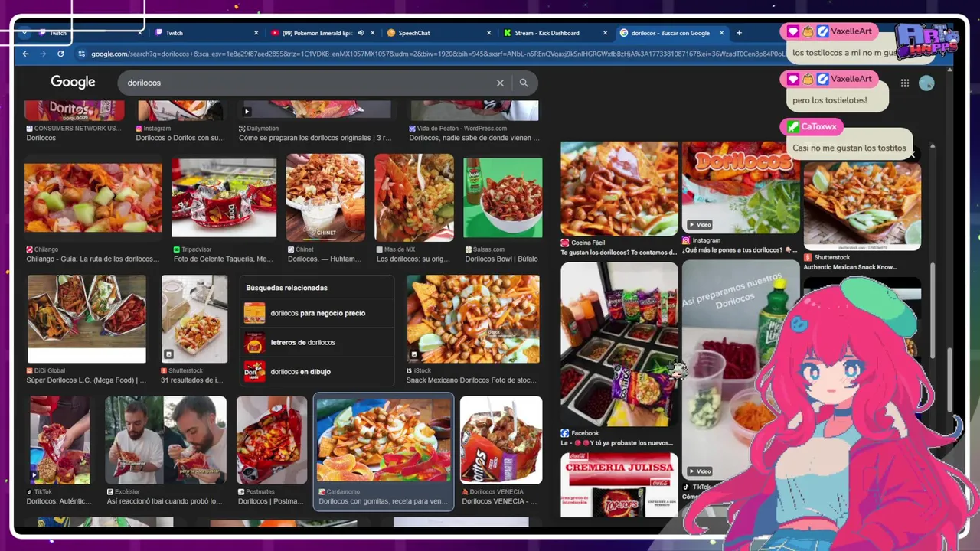Open a new browser tab with plus
The image size is (980, 551).
click(739, 33)
